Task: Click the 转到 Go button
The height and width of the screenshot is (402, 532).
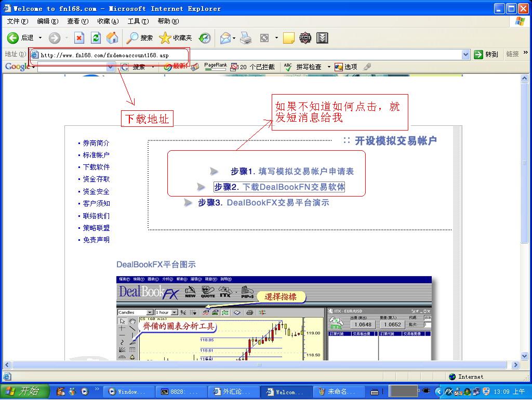Action: (486, 54)
